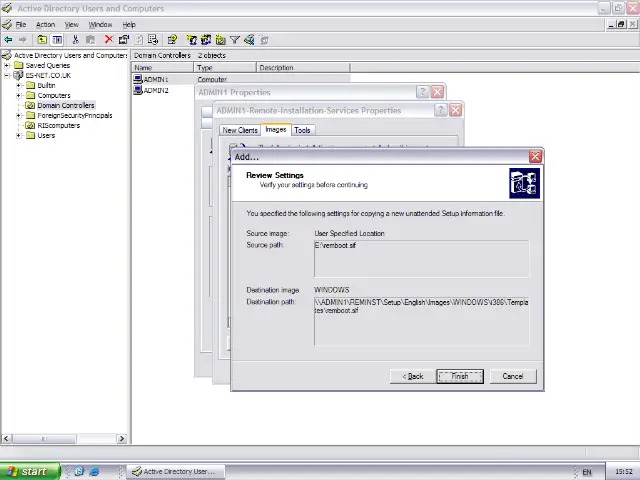Select the Builtin container

coord(46,85)
